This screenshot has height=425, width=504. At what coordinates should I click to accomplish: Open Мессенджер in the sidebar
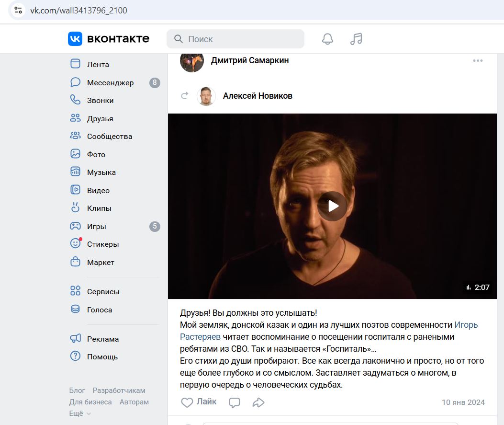pos(110,83)
